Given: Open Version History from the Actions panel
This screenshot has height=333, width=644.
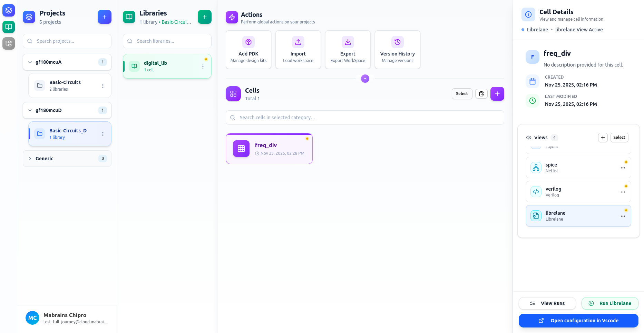Looking at the screenshot, I should 397,42.
